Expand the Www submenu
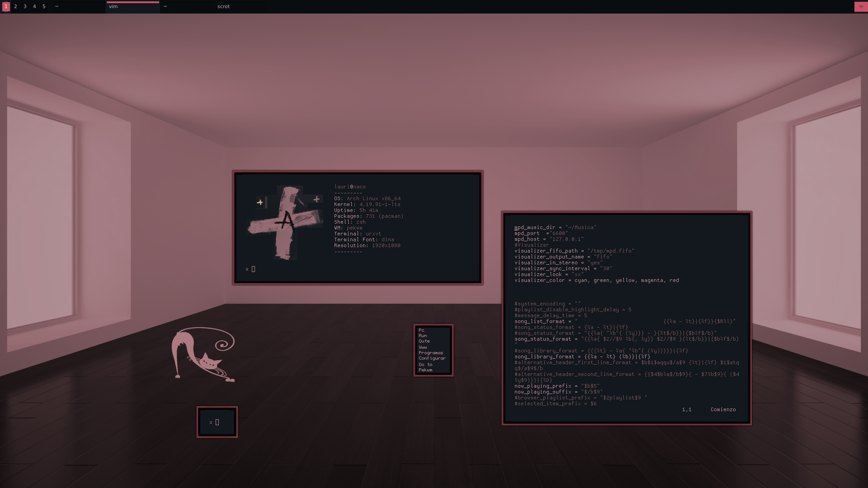 [423, 347]
